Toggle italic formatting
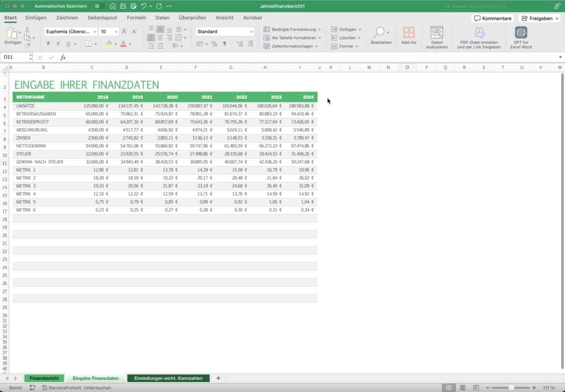The image size is (565, 392). pos(58,44)
